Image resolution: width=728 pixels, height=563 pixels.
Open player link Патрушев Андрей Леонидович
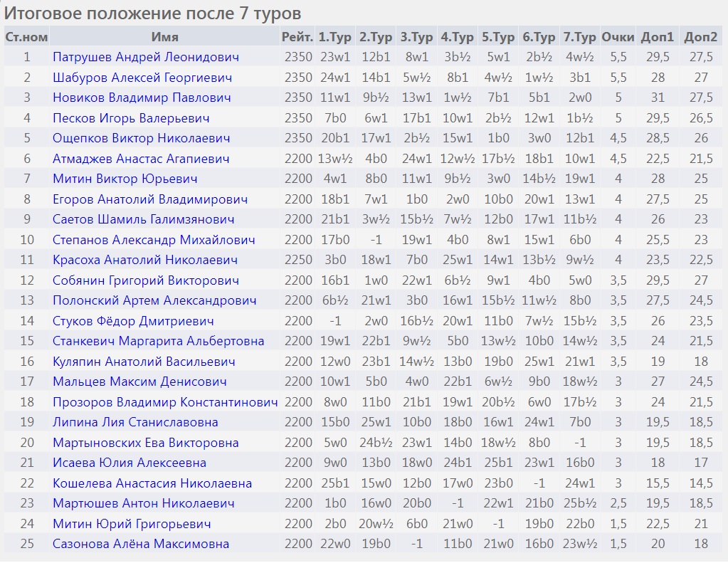(146, 57)
